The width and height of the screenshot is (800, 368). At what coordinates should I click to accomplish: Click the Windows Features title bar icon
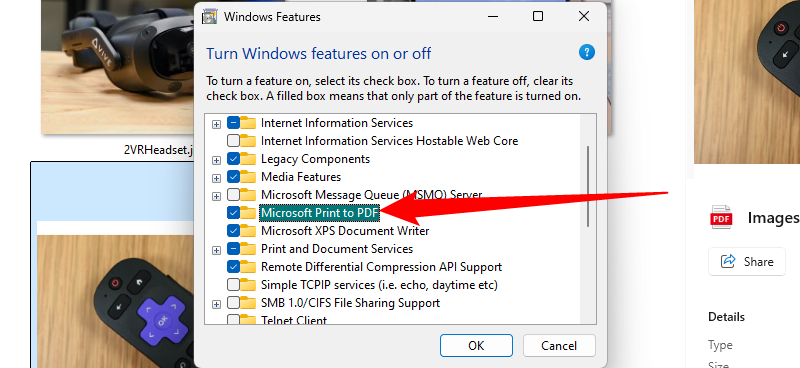(210, 16)
